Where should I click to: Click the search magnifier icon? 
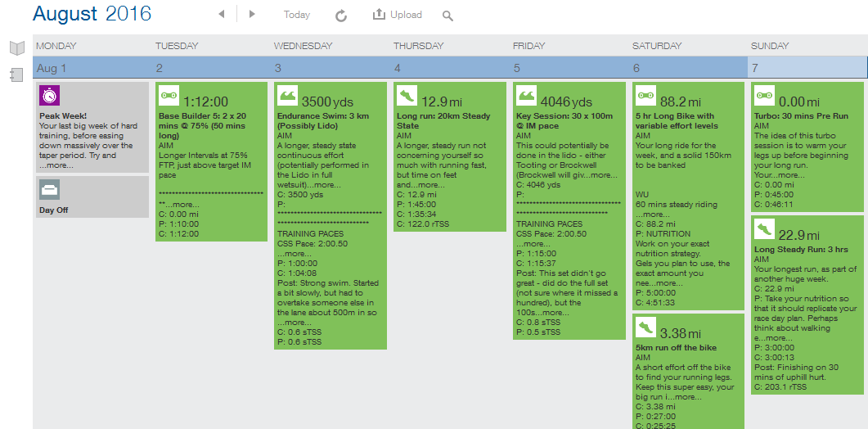(x=447, y=16)
